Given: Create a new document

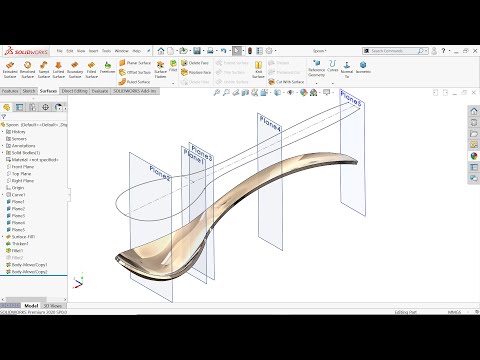Looking at the screenshot, I should 171,51.
